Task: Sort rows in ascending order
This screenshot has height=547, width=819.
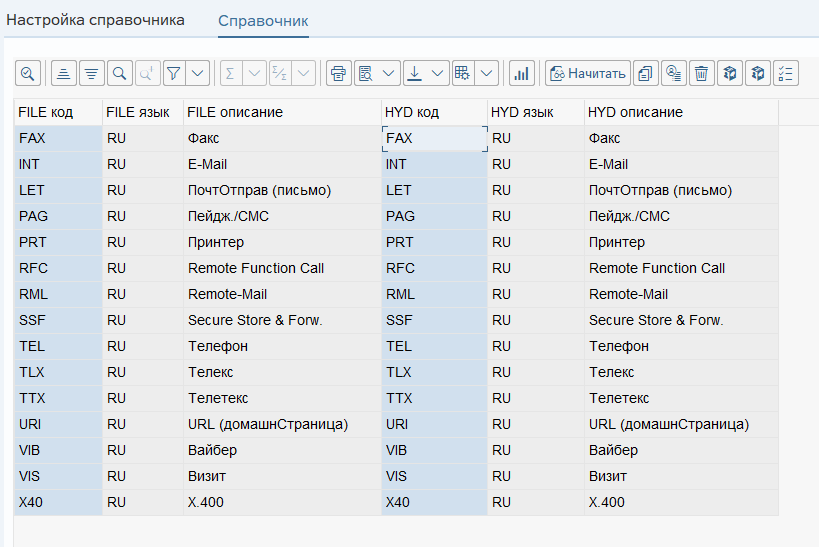Action: point(64,73)
